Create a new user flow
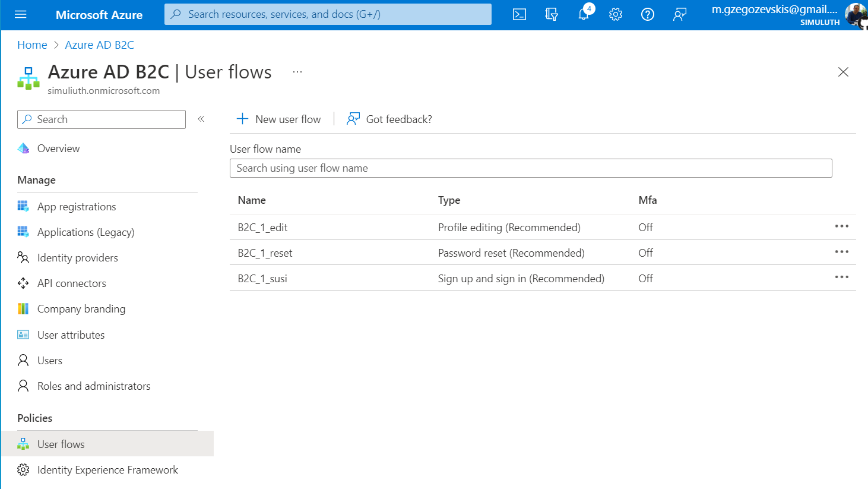Image resolution: width=868 pixels, height=489 pixels. (x=279, y=119)
